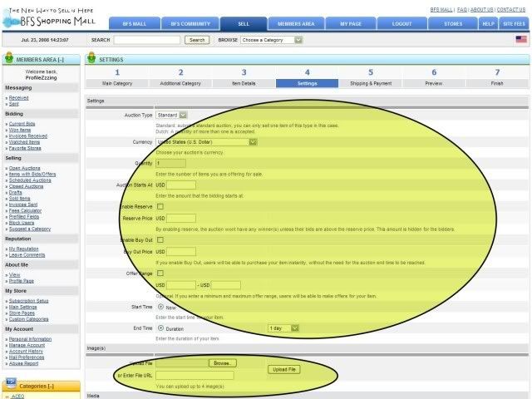Select the Start Time Now radio button
The width and height of the screenshot is (532, 399).
pos(160,307)
